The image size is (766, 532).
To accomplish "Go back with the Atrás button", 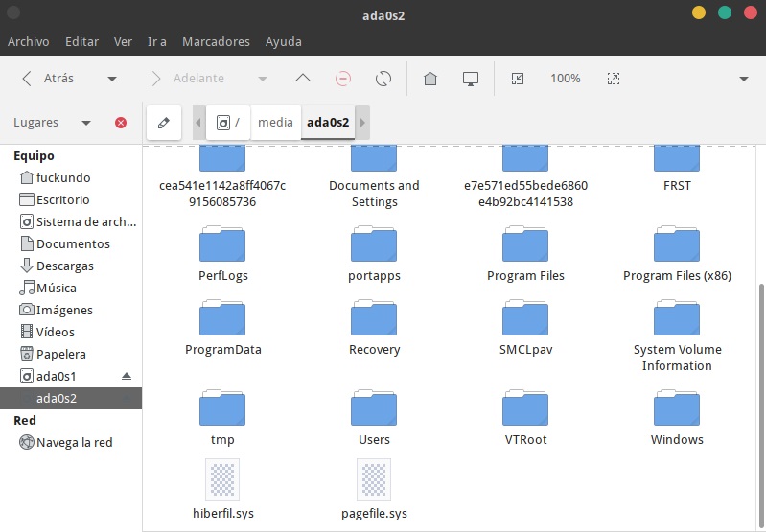I will [x=48, y=79].
